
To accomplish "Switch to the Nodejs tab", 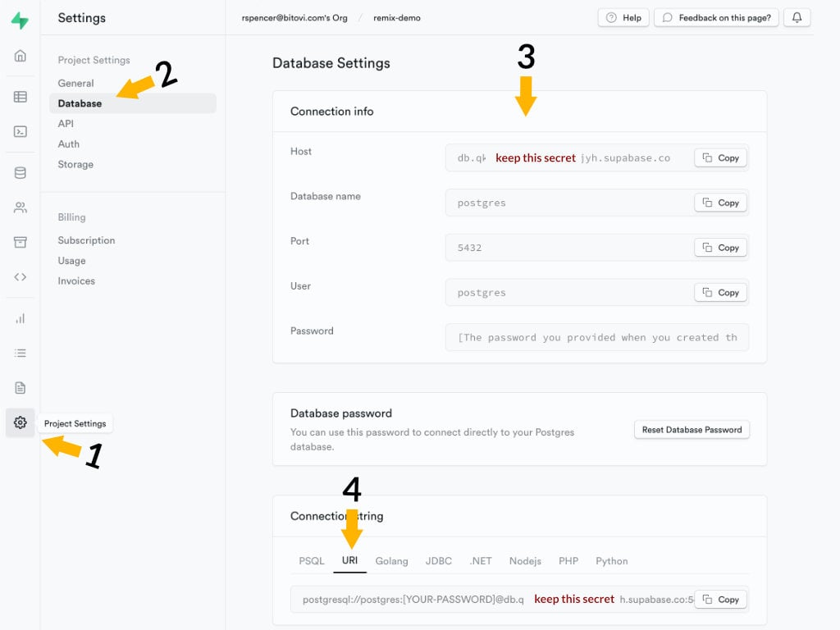I will click(525, 561).
